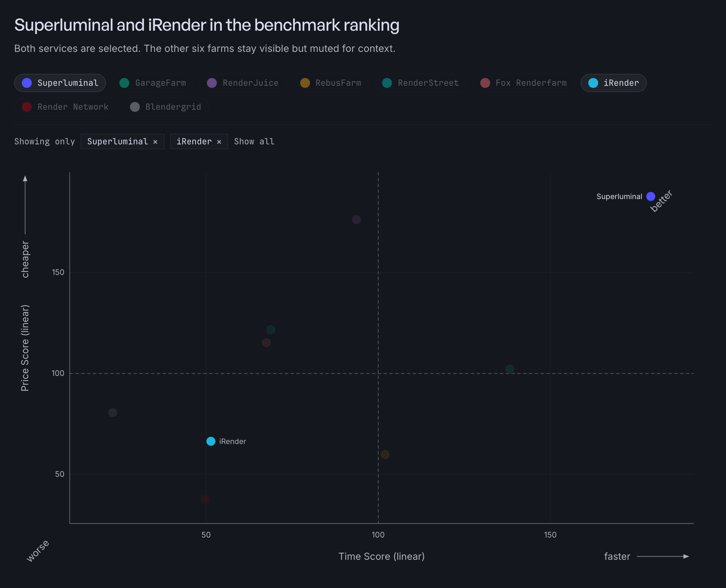Toggle the Blendergrid legend chip
Image resolution: width=726 pixels, height=588 pixels.
point(166,107)
